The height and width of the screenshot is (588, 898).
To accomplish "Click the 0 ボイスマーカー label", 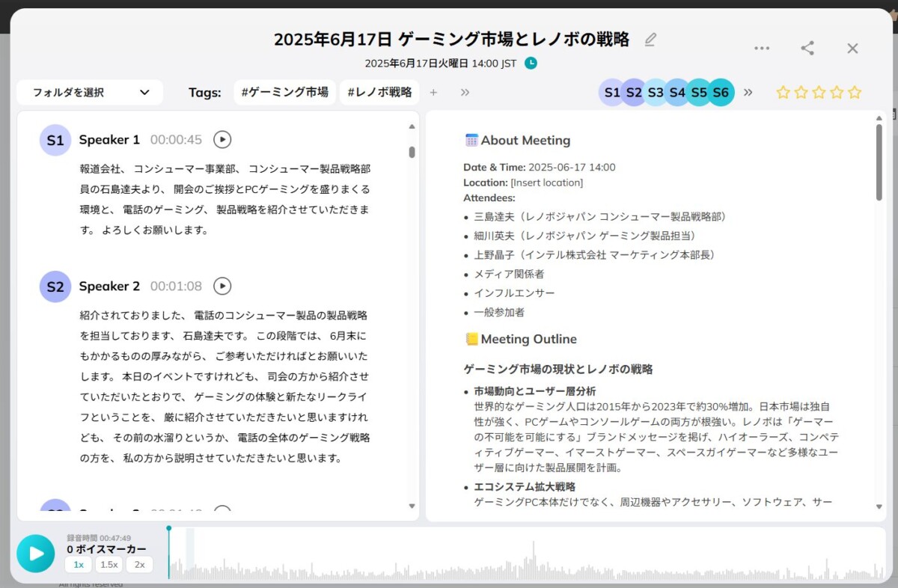I will pos(106,549).
